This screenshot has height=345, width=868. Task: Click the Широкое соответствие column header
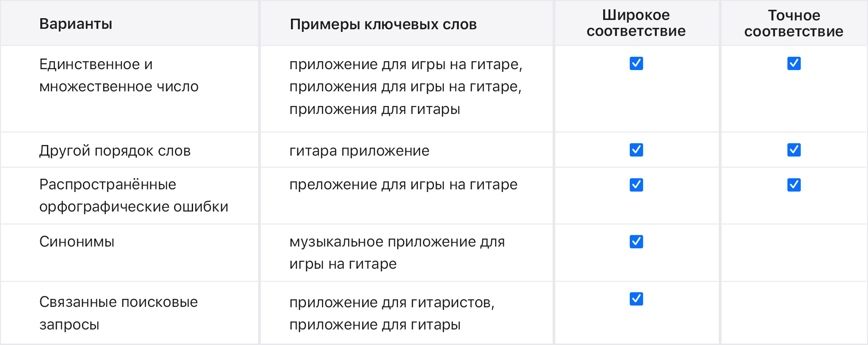(x=636, y=23)
